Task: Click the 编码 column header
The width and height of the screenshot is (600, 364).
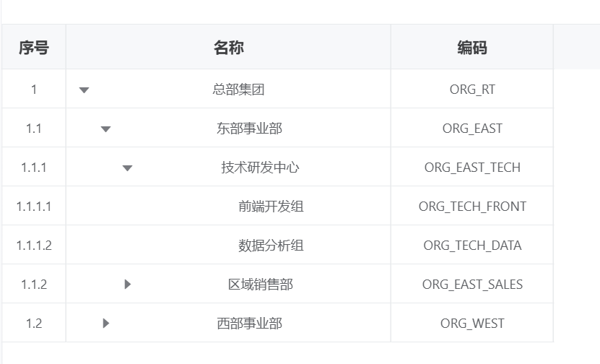Action: point(472,48)
